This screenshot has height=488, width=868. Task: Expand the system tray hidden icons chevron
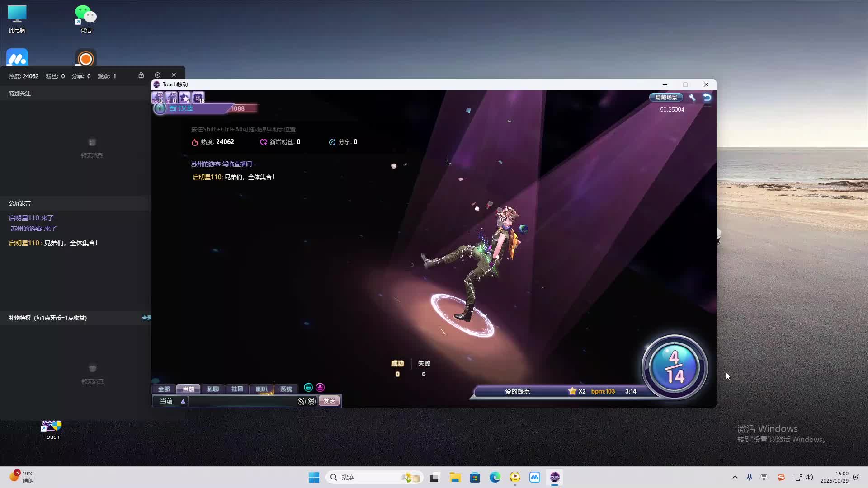(x=735, y=477)
